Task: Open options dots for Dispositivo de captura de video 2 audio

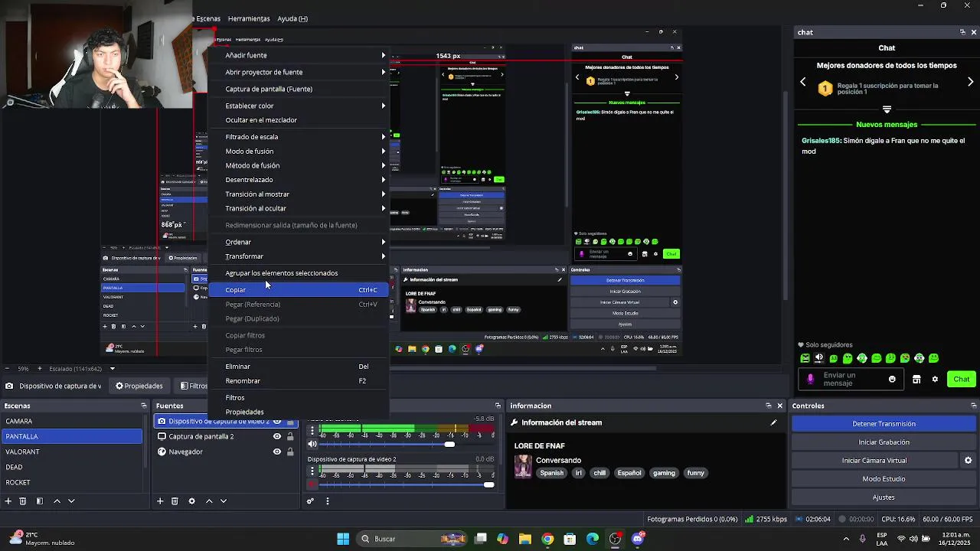Action: pos(312,471)
